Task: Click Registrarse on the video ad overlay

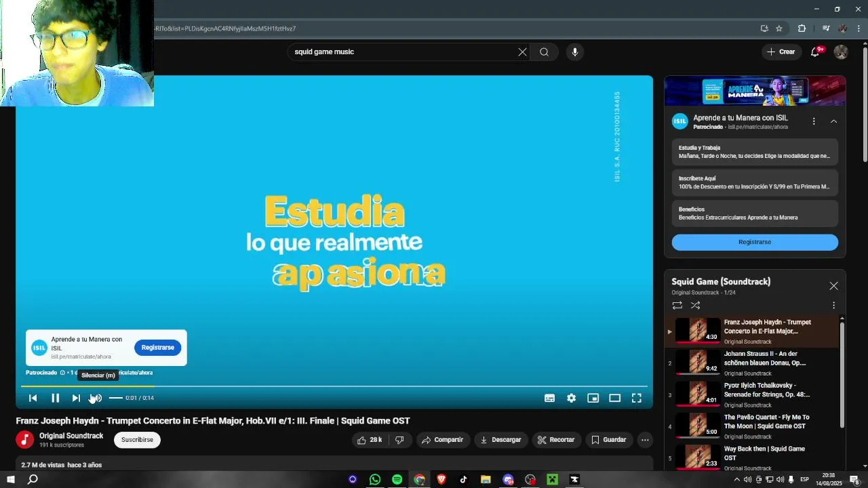Action: [x=158, y=348]
